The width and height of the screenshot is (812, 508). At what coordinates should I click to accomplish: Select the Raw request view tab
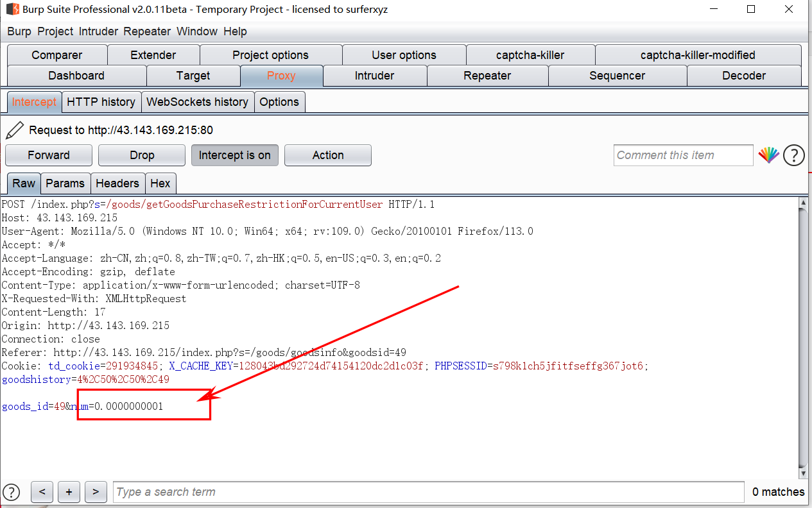click(x=24, y=183)
